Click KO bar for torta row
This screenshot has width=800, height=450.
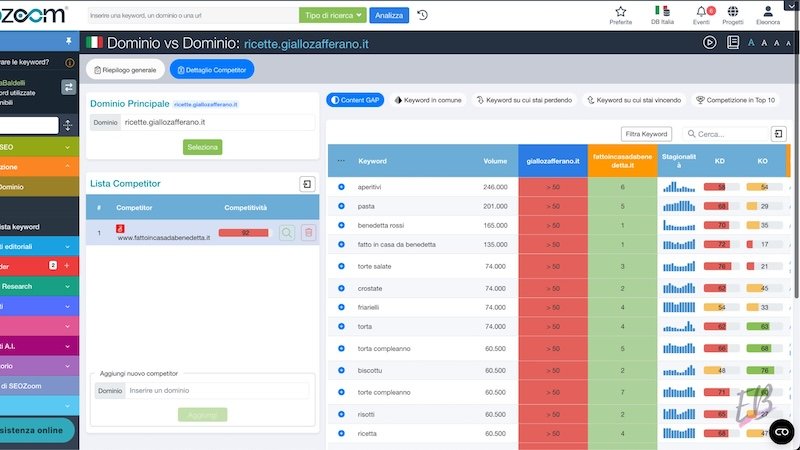(x=764, y=327)
